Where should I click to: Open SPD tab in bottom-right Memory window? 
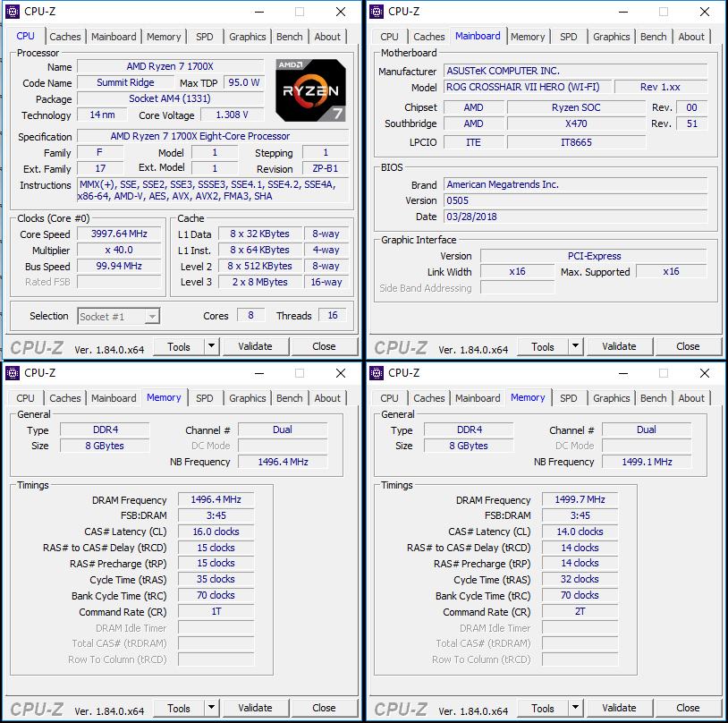pyautogui.click(x=568, y=398)
